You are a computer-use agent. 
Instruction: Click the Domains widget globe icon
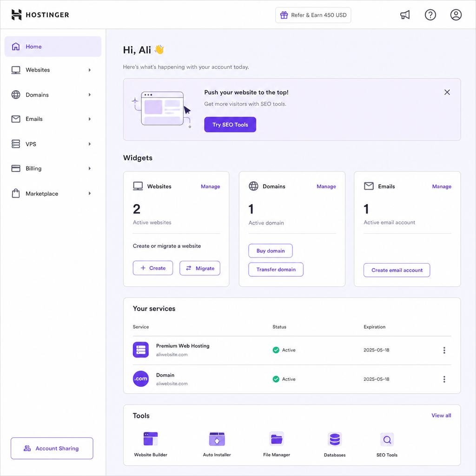(253, 186)
